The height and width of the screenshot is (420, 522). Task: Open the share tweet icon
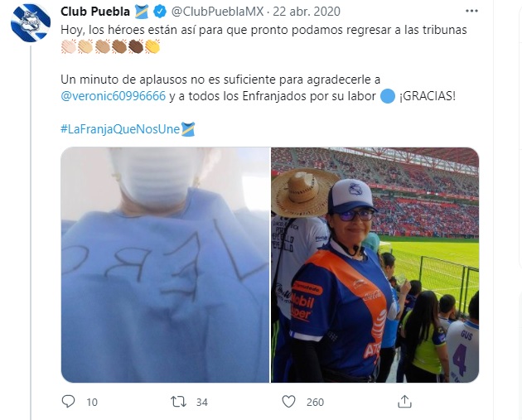[404, 402]
